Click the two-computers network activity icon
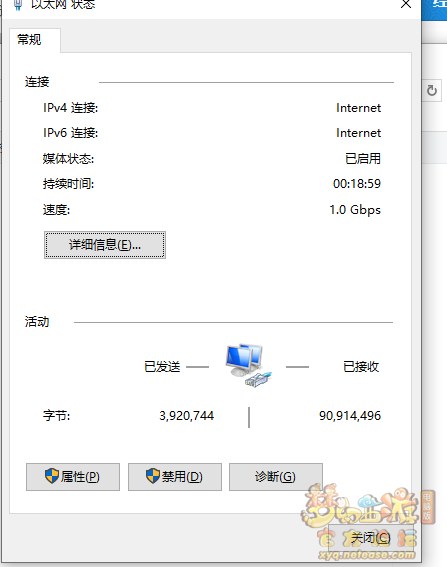Image resolution: width=447 pixels, height=567 pixels. (248, 365)
